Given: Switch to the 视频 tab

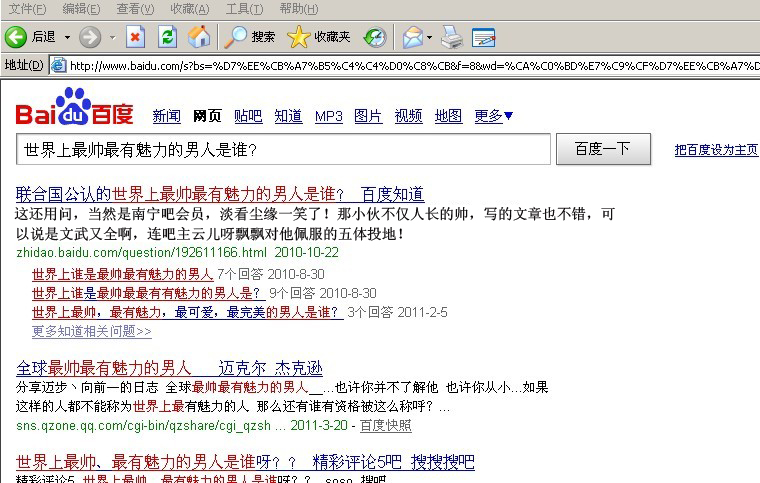Looking at the screenshot, I should point(409,116).
